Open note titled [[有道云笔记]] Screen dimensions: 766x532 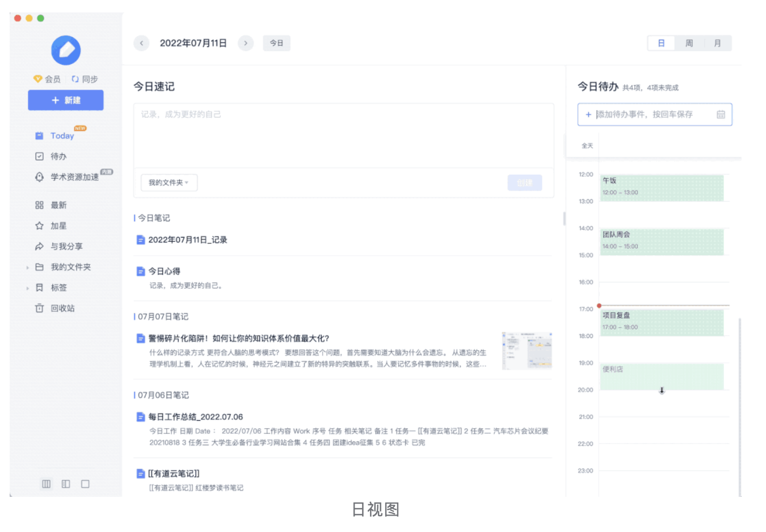coord(174,474)
